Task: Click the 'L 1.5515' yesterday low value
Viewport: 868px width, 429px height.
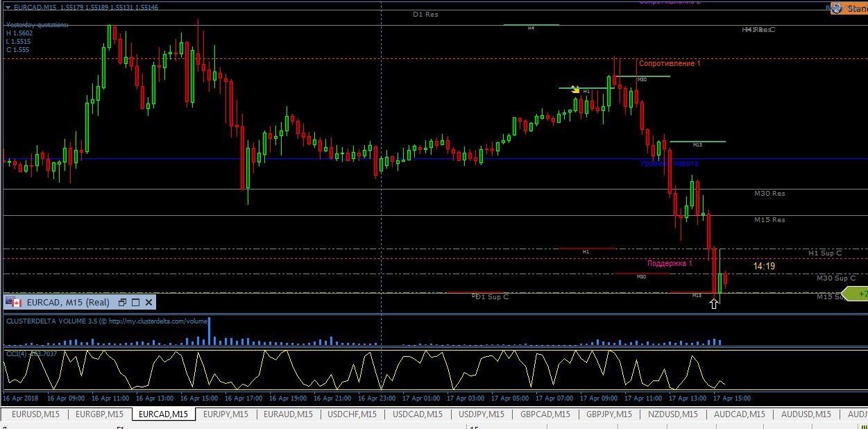Action: click(19, 41)
